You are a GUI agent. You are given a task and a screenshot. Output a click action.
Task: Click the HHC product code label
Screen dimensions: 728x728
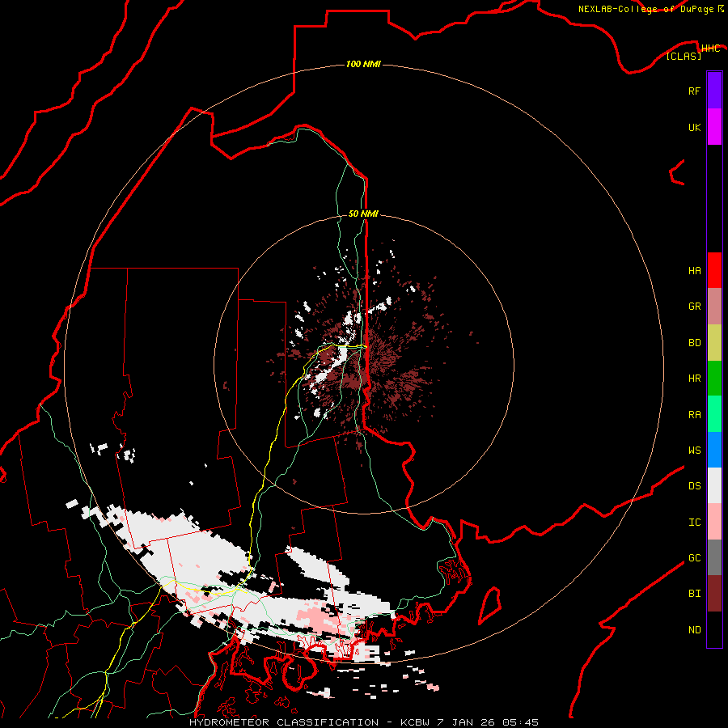710,49
